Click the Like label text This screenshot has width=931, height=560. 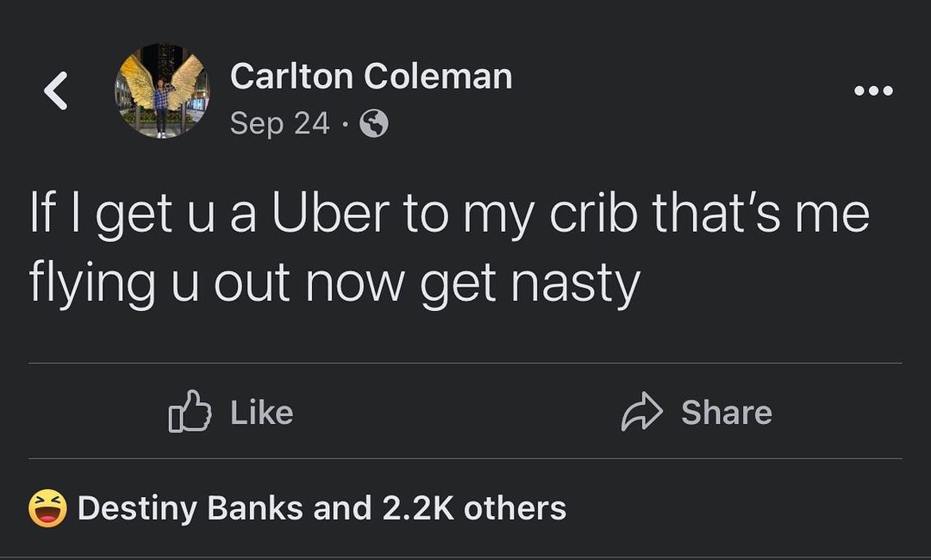261,413
